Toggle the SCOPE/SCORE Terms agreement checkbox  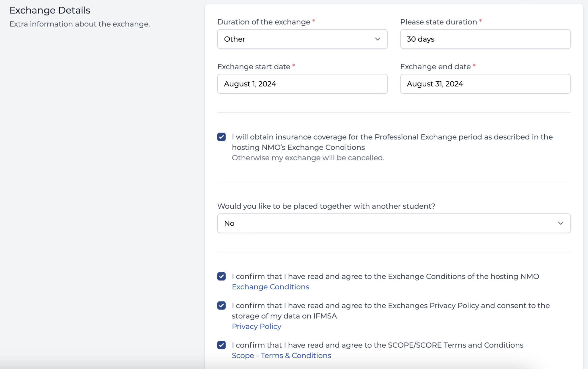[x=221, y=345]
